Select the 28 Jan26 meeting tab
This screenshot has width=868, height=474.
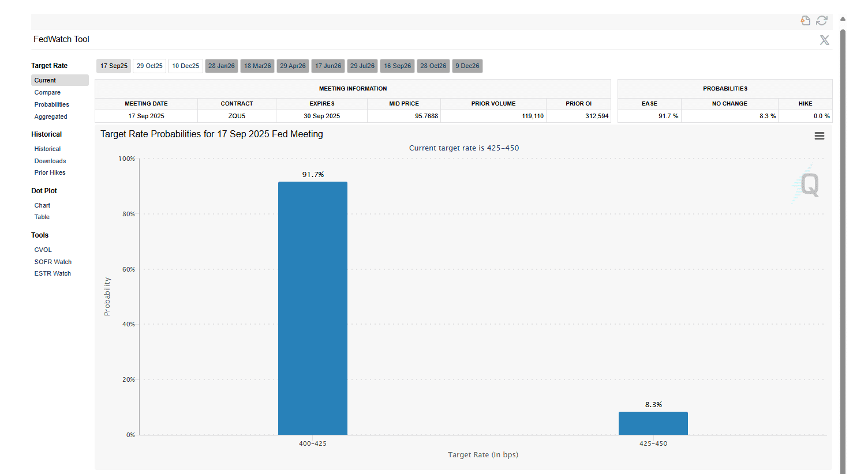[x=221, y=66]
